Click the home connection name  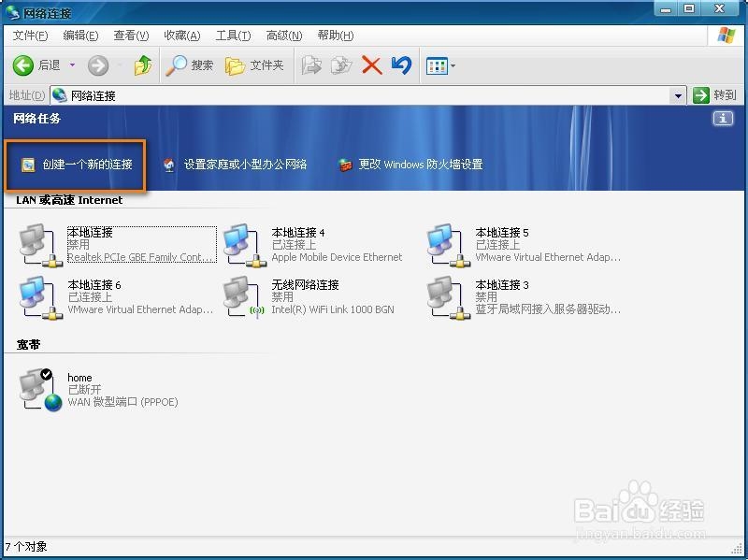pos(79,378)
